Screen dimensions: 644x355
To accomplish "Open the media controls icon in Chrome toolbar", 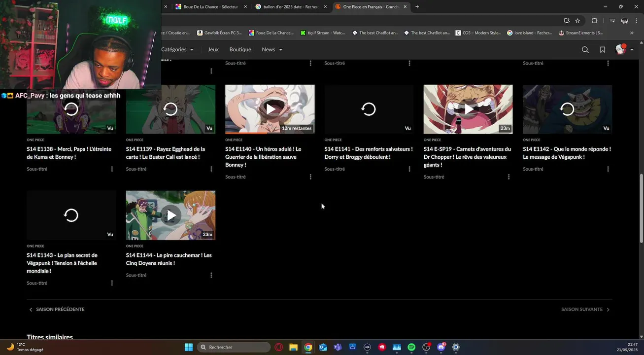I will (x=612, y=21).
